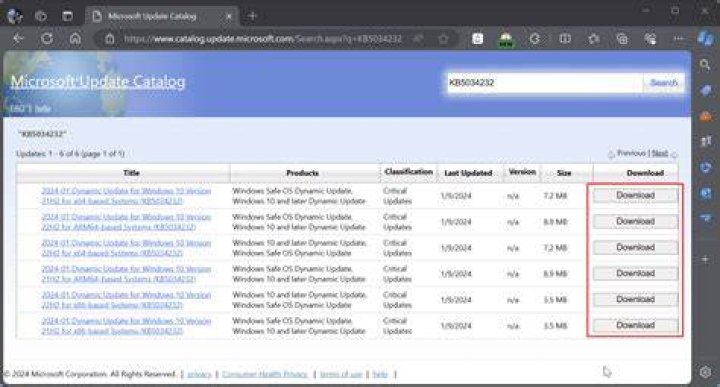Open the 21H2 ARM64-based Systems update link

tap(126, 274)
